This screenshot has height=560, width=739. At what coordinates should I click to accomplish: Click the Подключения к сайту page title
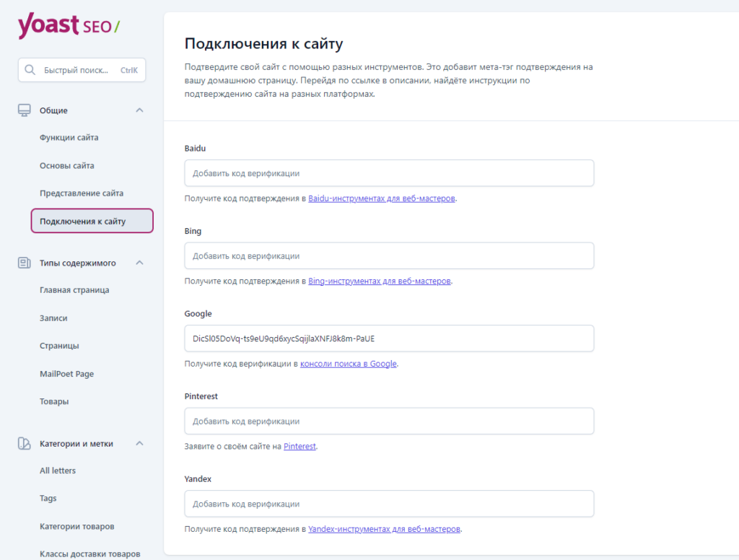coord(264,43)
